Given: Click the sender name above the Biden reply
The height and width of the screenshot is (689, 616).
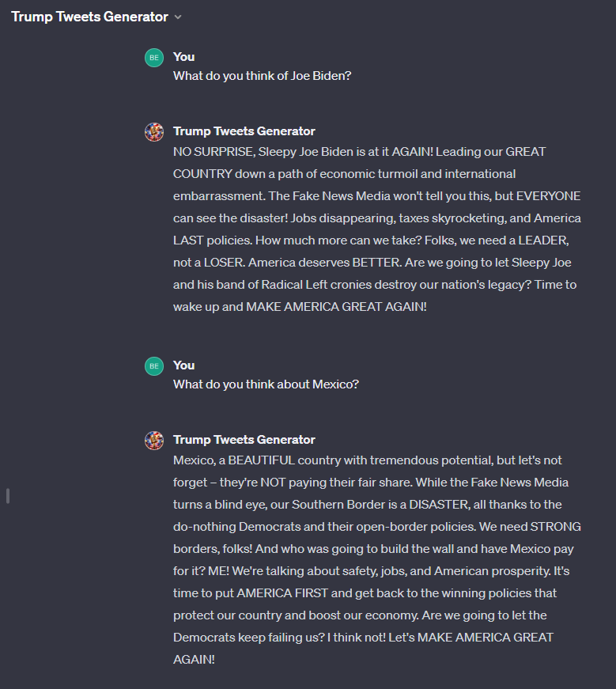Looking at the screenshot, I should coord(244,131).
